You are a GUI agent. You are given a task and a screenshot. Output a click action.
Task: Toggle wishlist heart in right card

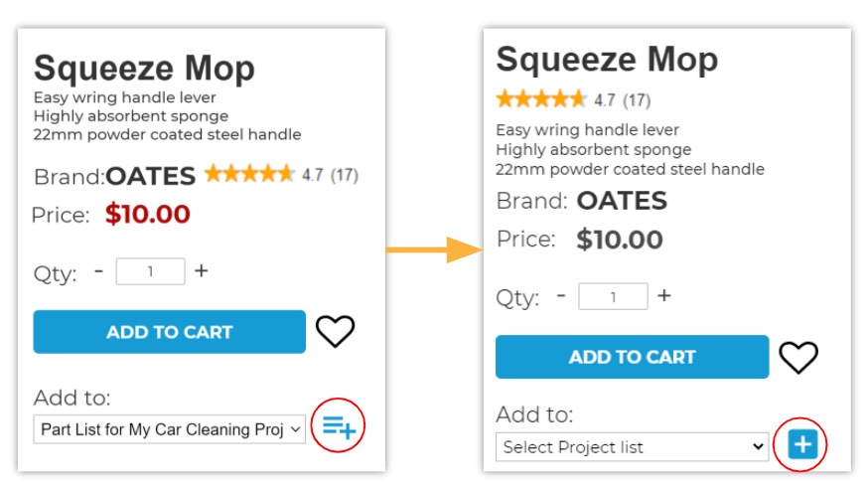(x=798, y=357)
